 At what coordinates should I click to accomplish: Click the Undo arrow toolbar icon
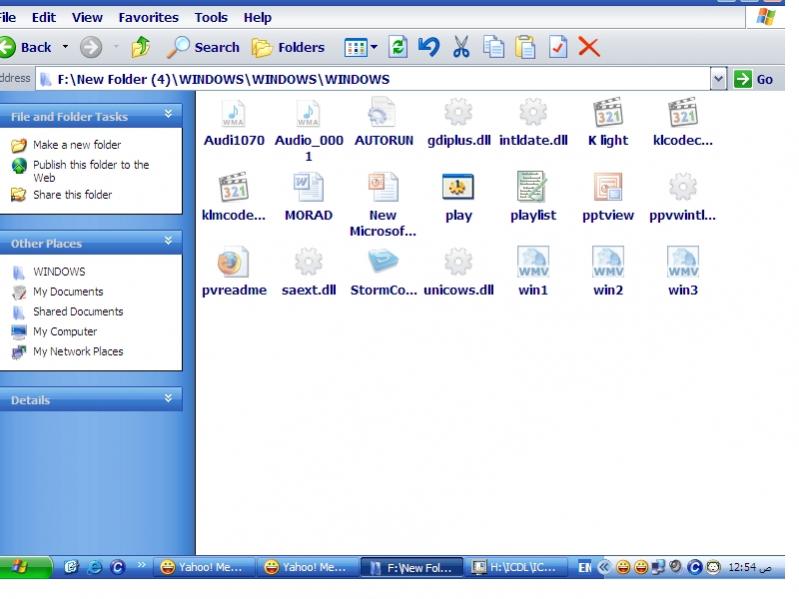click(x=429, y=47)
